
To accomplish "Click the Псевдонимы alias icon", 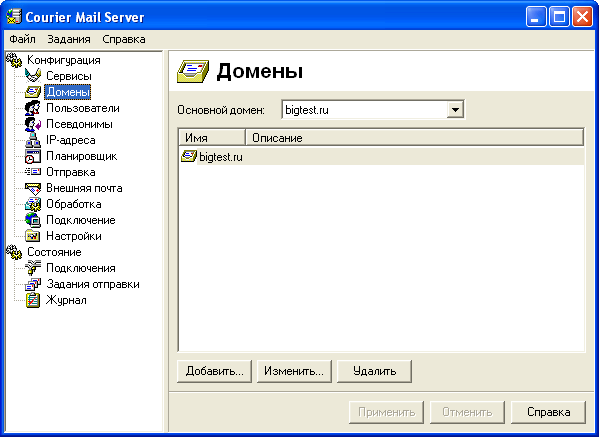I will tap(33, 124).
